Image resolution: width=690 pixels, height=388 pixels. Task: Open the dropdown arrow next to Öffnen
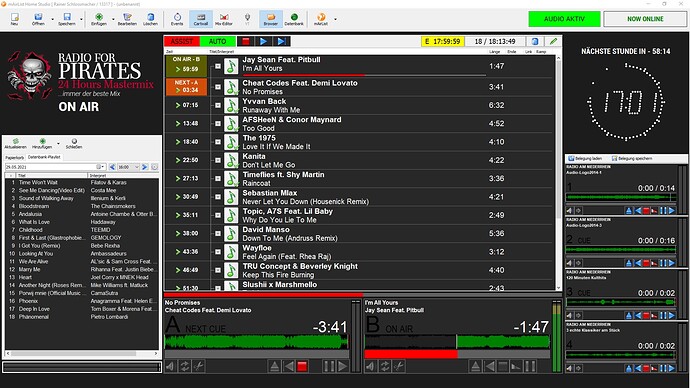tap(52, 19)
